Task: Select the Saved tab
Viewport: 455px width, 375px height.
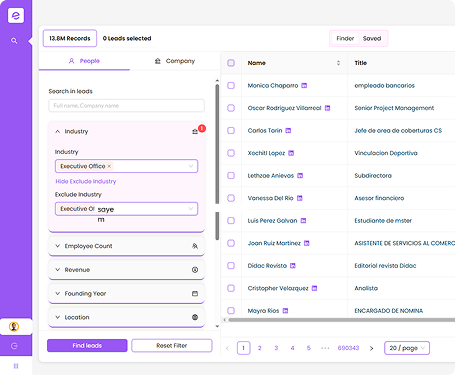Action: [x=372, y=38]
